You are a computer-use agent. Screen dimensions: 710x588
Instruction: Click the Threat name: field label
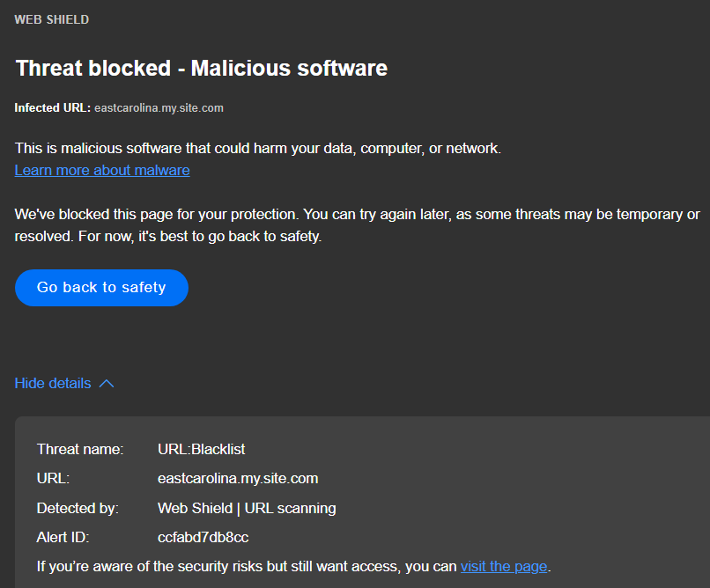point(80,449)
